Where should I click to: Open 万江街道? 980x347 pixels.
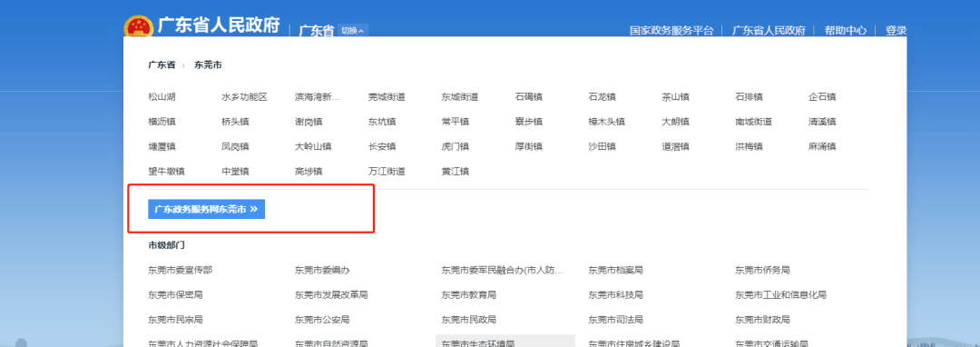[x=387, y=172]
